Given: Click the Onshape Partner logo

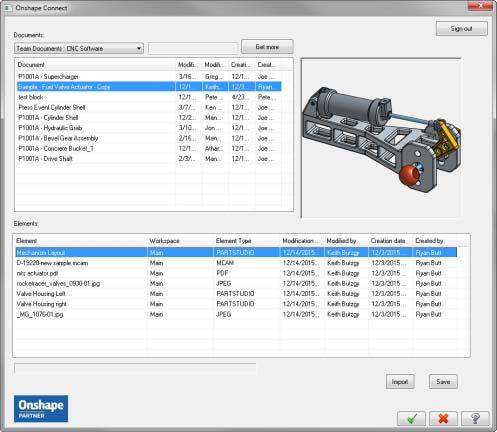Looking at the screenshot, I should tap(41, 409).
